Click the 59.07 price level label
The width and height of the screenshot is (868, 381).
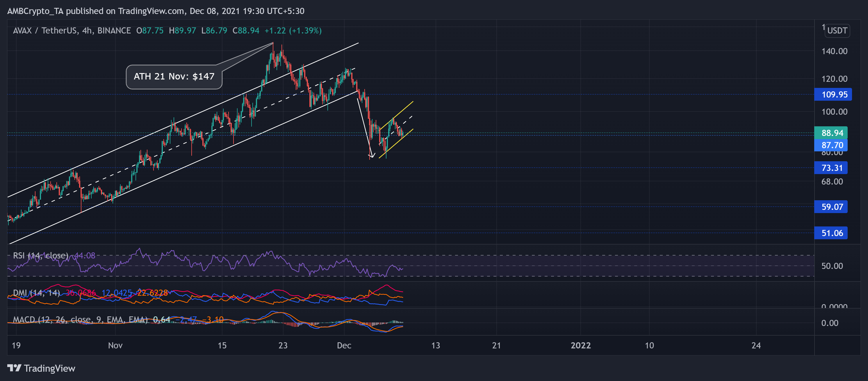(832, 207)
